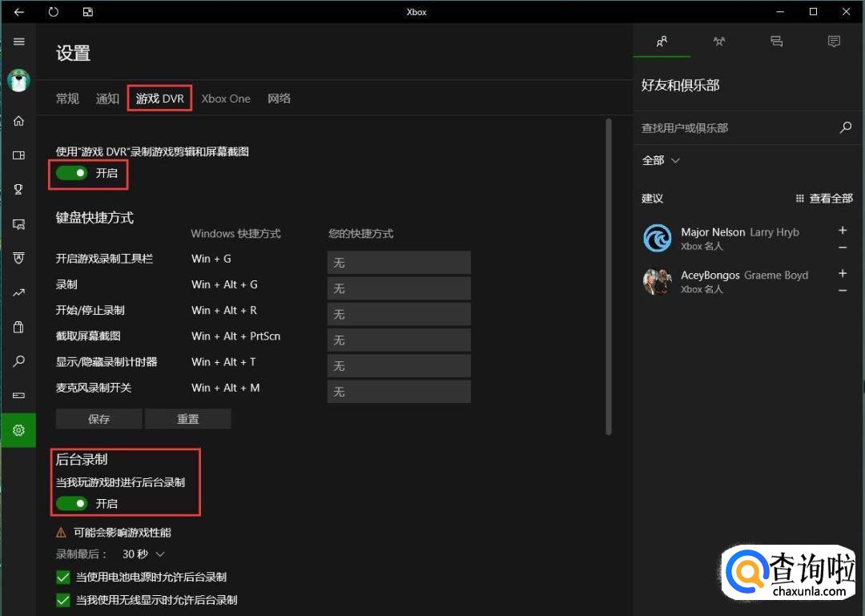The width and height of the screenshot is (865, 616).
Task: Open Game DVR captures icon in sidebar
Action: tap(18, 224)
